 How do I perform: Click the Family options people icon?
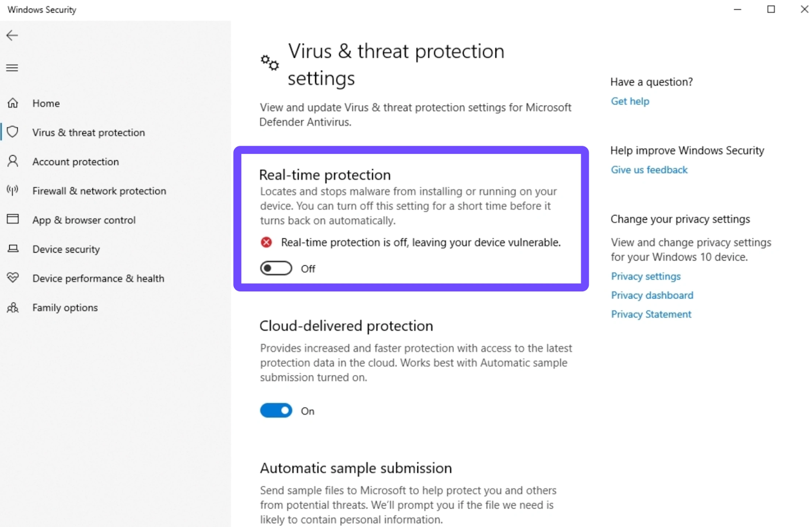(x=13, y=307)
